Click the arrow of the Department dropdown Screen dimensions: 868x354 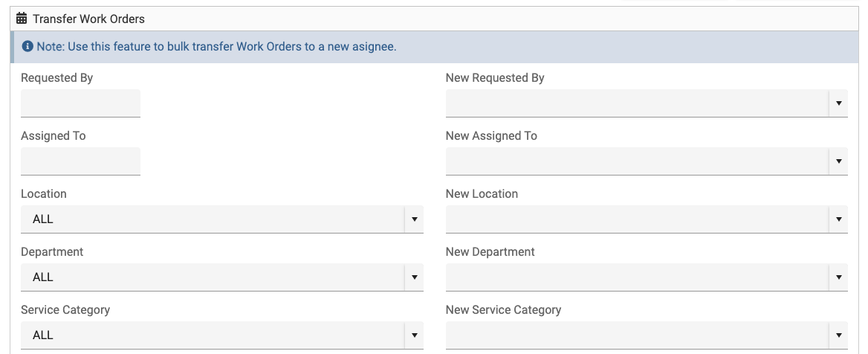pos(414,277)
